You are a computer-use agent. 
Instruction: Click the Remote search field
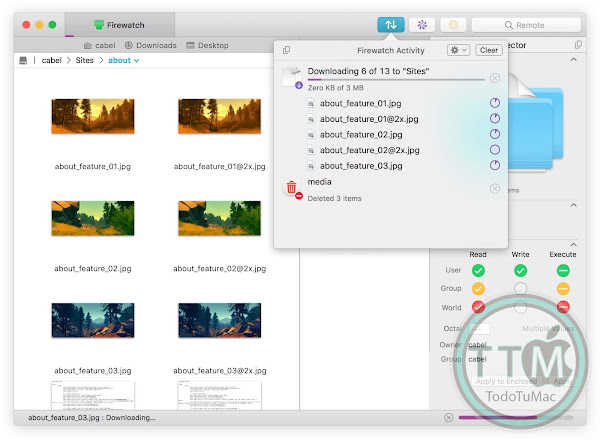526,25
